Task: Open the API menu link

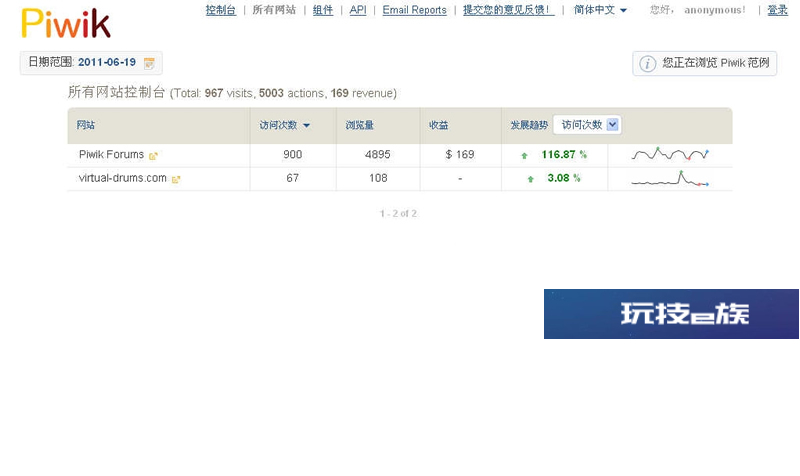Action: pos(358,10)
